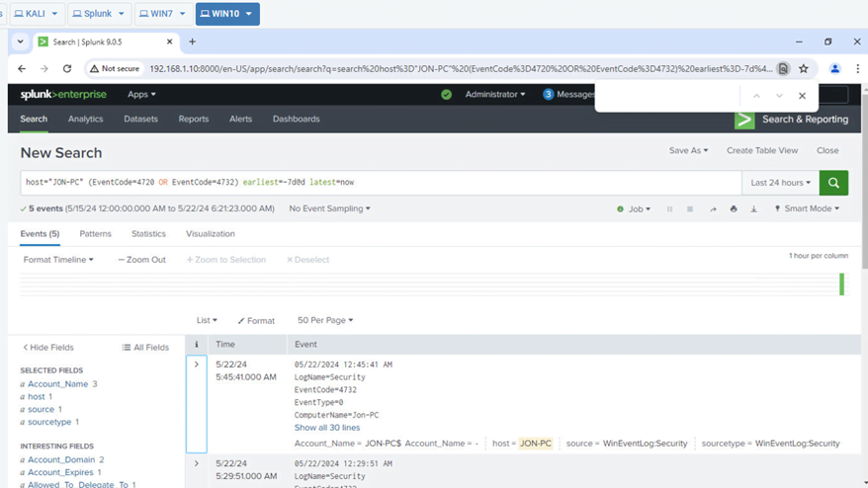Open the No Event Sampling dropdown
Image resolution: width=868 pixels, height=488 pixels.
click(329, 208)
